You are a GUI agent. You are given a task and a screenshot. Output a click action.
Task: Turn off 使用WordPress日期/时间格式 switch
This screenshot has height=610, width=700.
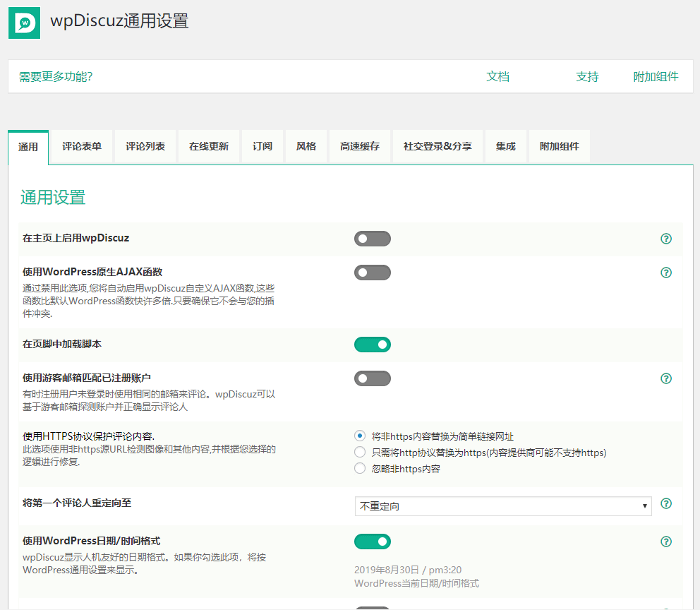pyautogui.click(x=373, y=542)
